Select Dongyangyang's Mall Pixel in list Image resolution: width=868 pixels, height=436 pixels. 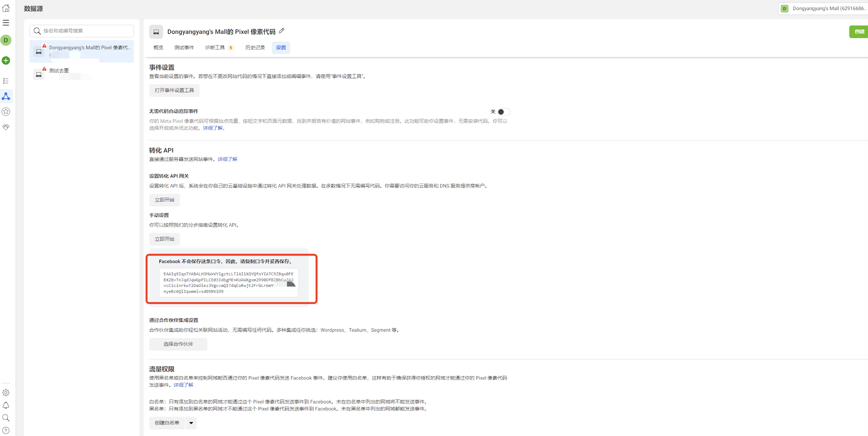point(81,51)
